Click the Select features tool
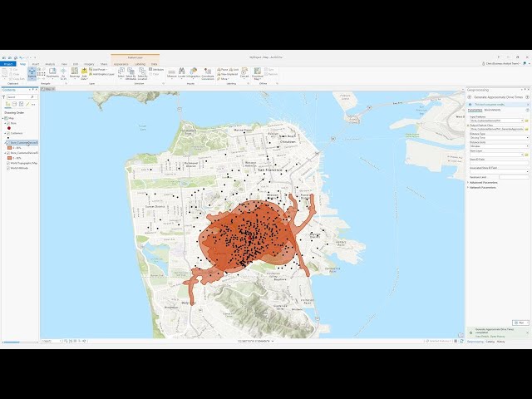The width and height of the screenshot is (532, 399). (x=121, y=73)
